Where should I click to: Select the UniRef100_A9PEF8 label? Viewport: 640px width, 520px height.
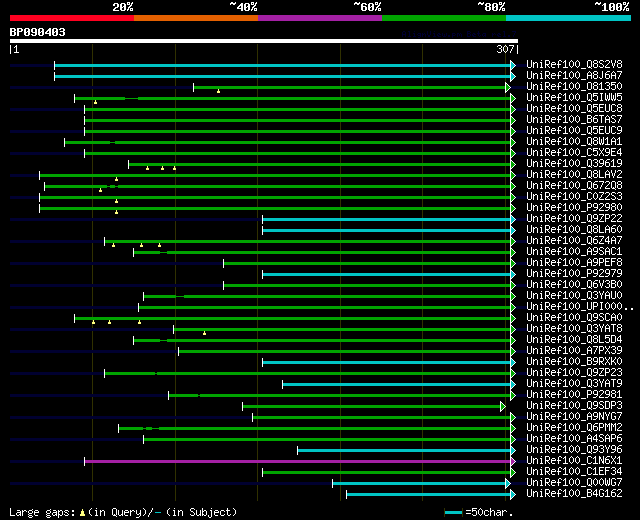574,263
